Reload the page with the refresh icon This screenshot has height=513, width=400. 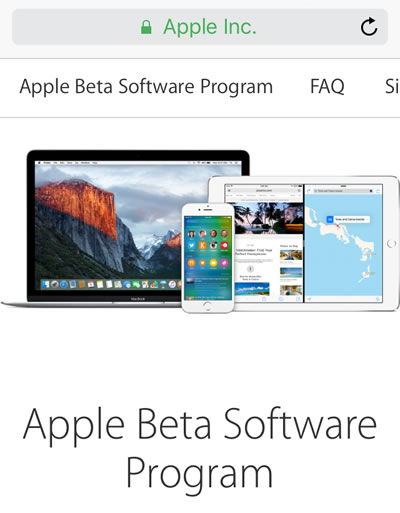pyautogui.click(x=369, y=27)
